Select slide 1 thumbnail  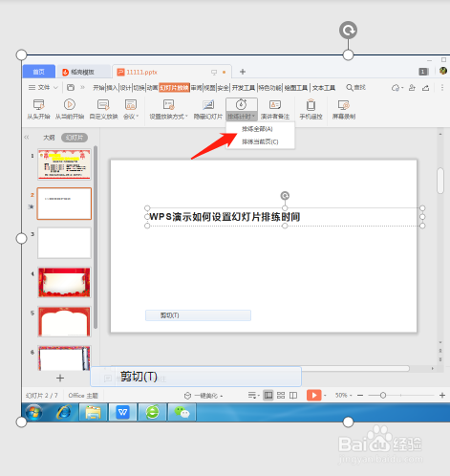[x=64, y=164]
